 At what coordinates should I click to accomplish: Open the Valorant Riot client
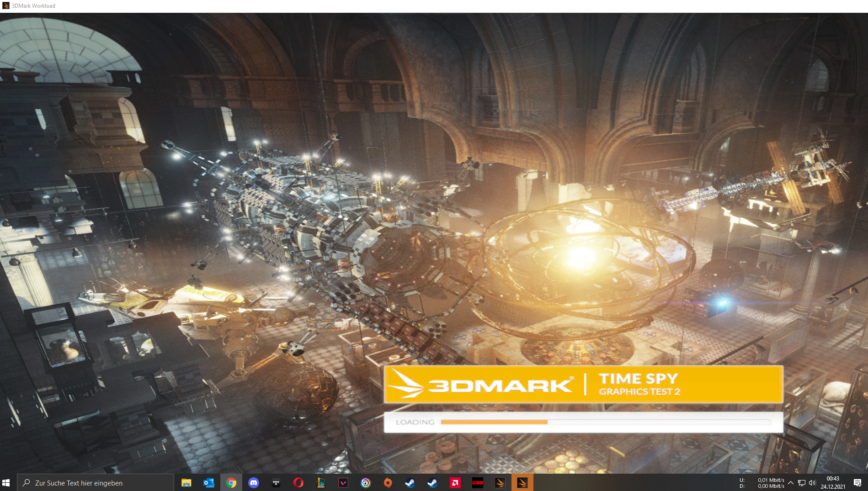coord(343,482)
